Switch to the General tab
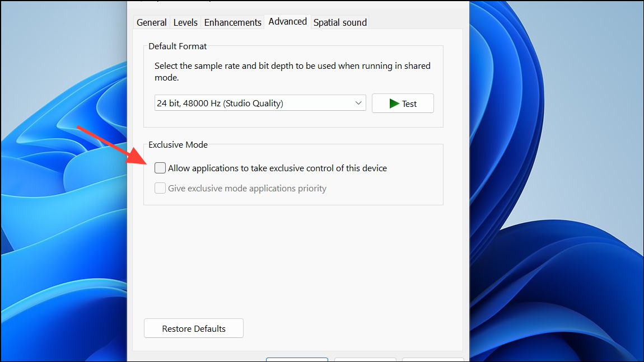Screen dimensions: 644x362 pos(151,22)
